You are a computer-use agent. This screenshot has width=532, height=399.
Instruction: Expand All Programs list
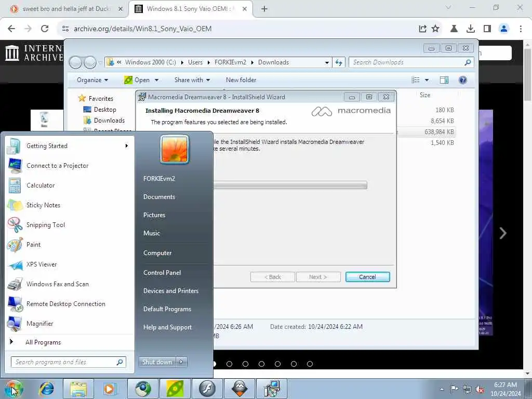tap(69, 342)
